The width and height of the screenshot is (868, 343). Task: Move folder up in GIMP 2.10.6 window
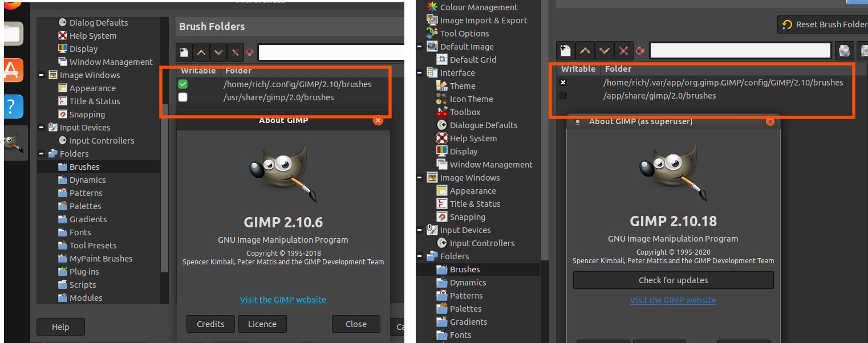201,52
